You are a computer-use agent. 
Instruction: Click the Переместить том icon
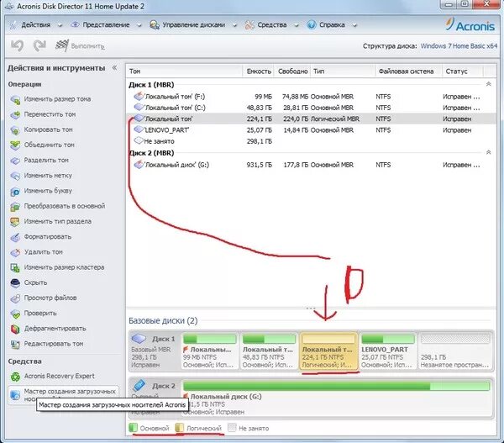click(x=15, y=115)
